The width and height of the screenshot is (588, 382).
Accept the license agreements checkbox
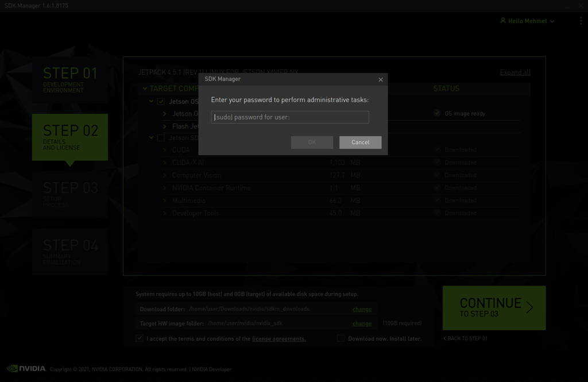click(140, 338)
